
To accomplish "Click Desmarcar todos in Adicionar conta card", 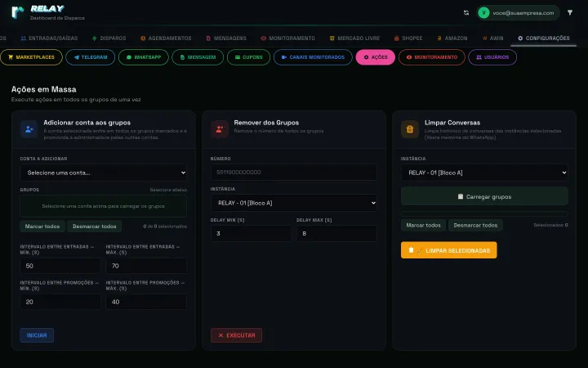I will coord(95,227).
